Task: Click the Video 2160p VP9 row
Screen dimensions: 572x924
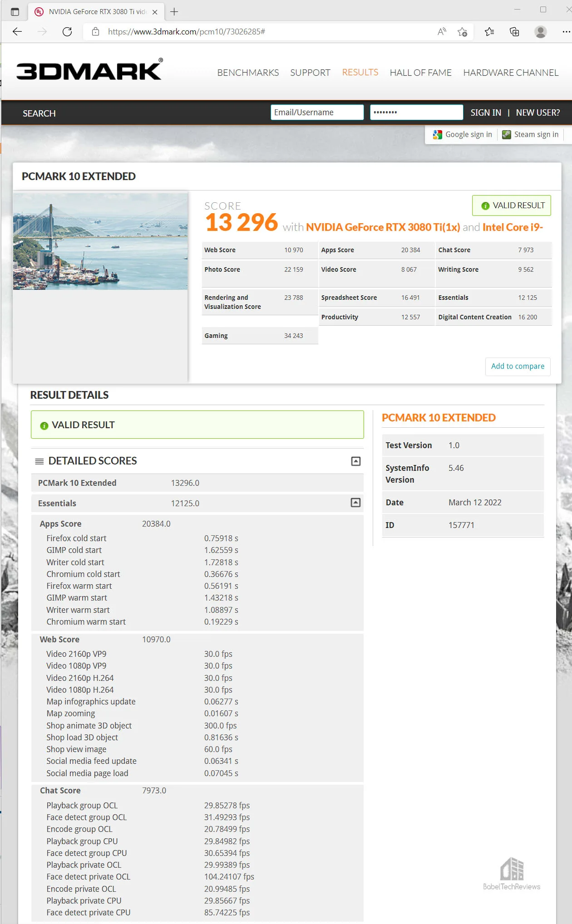Action: [197, 654]
